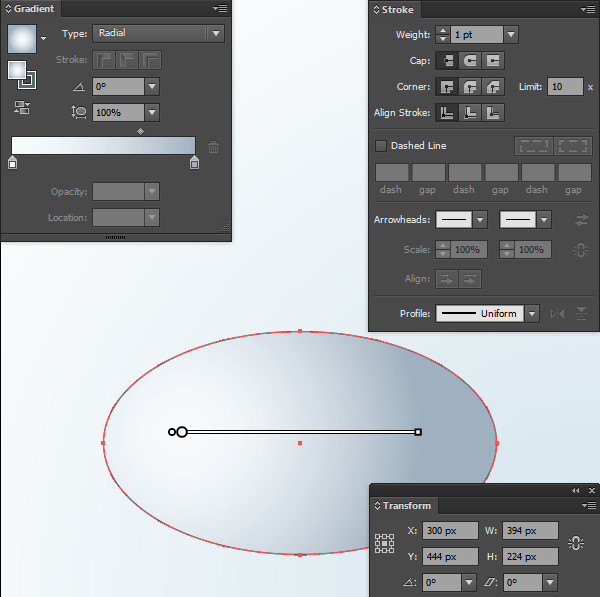This screenshot has height=597, width=600.
Task: Click the Transform X value field
Action: 450,531
